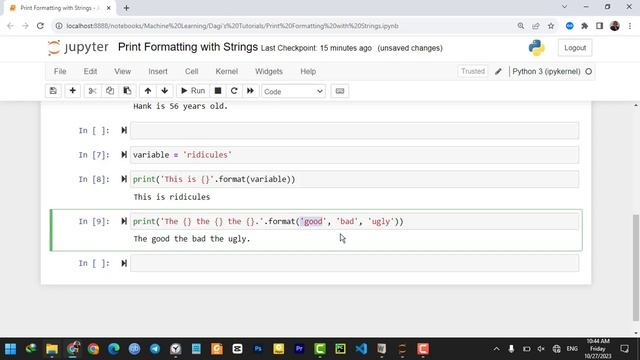Copy selected cells icon
Screen dimensions: 640x360
coord(110,91)
